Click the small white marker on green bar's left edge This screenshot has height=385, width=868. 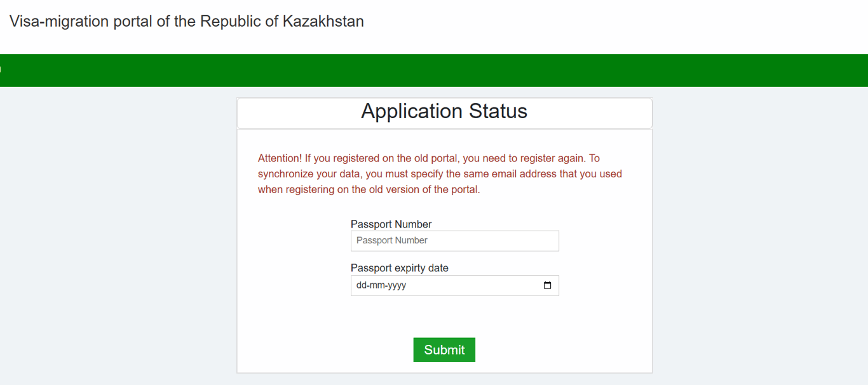tap(1, 70)
